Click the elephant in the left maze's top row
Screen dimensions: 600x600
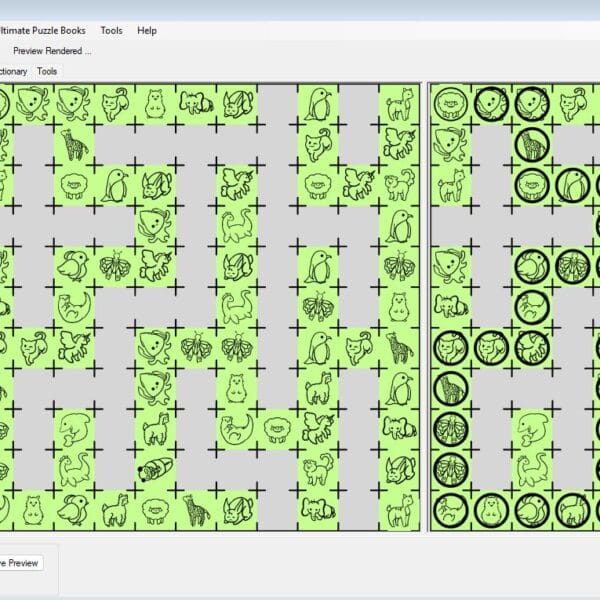(195, 102)
